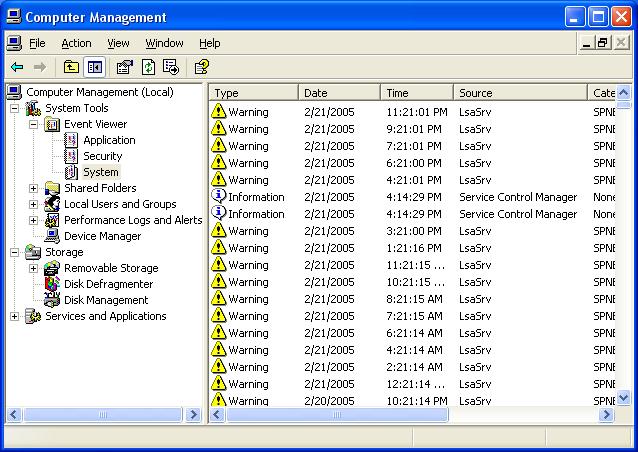Sort events by the Date column header
This screenshot has height=452, width=638.
tap(340, 93)
